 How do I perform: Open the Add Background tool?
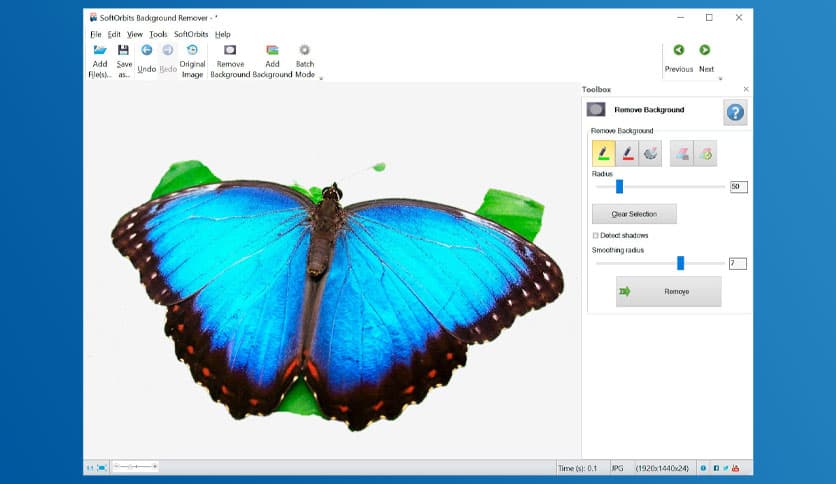(x=272, y=51)
